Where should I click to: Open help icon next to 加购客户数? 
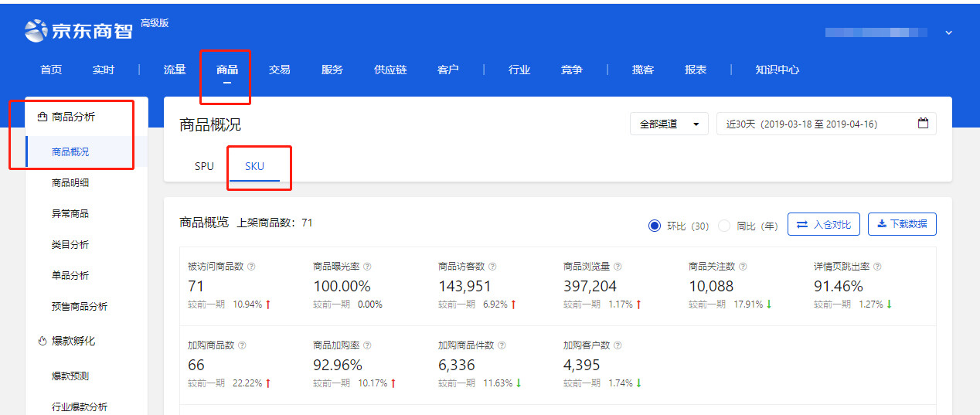coord(617,345)
